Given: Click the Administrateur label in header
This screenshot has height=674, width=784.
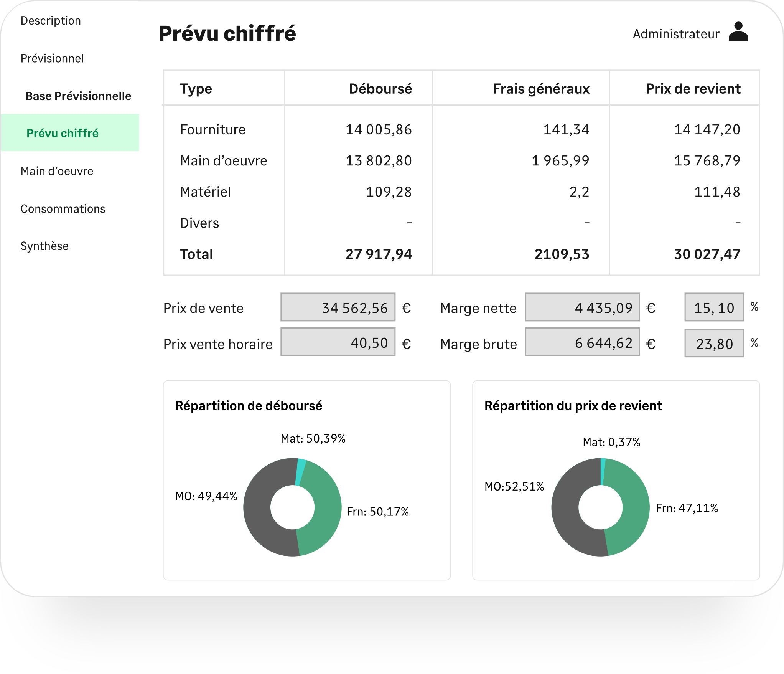Looking at the screenshot, I should point(675,34).
